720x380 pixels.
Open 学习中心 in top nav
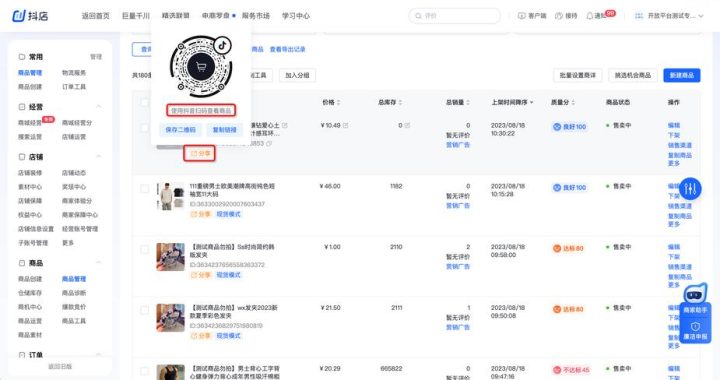pyautogui.click(x=296, y=16)
